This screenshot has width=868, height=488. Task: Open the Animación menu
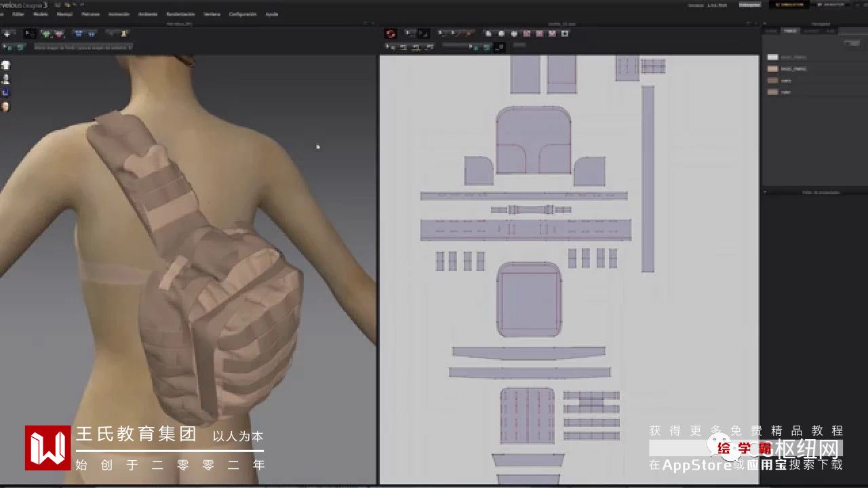(x=119, y=14)
